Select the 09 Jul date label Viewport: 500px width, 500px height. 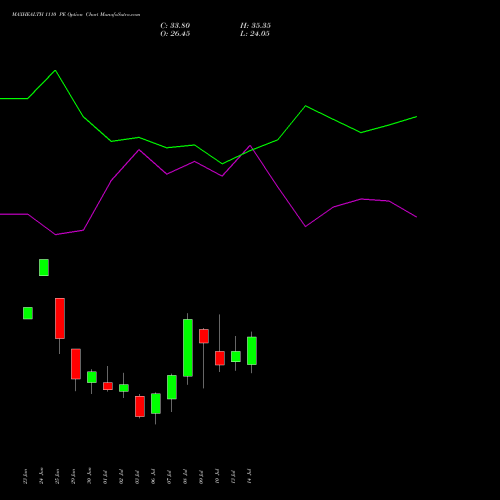pyautogui.click(x=201, y=476)
